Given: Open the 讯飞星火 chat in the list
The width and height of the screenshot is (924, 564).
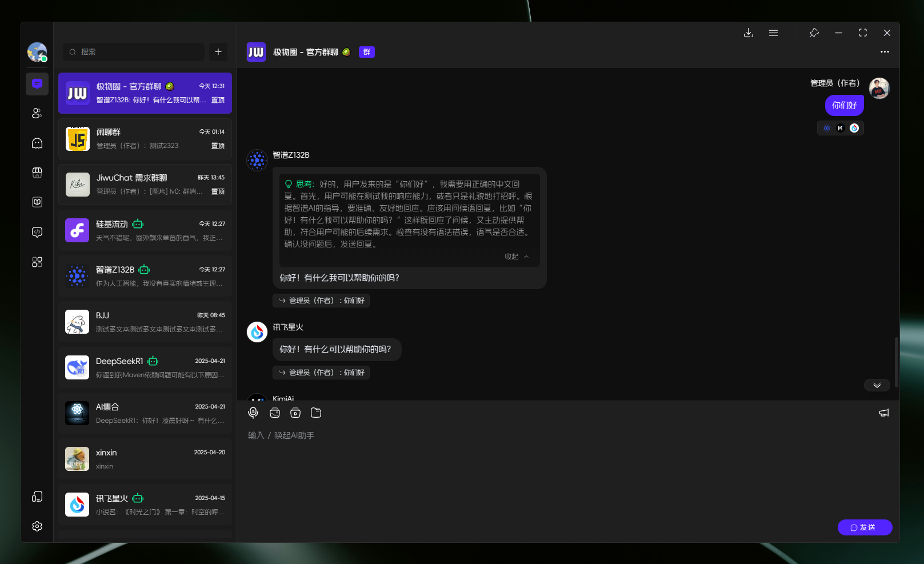Looking at the screenshot, I should [x=145, y=505].
